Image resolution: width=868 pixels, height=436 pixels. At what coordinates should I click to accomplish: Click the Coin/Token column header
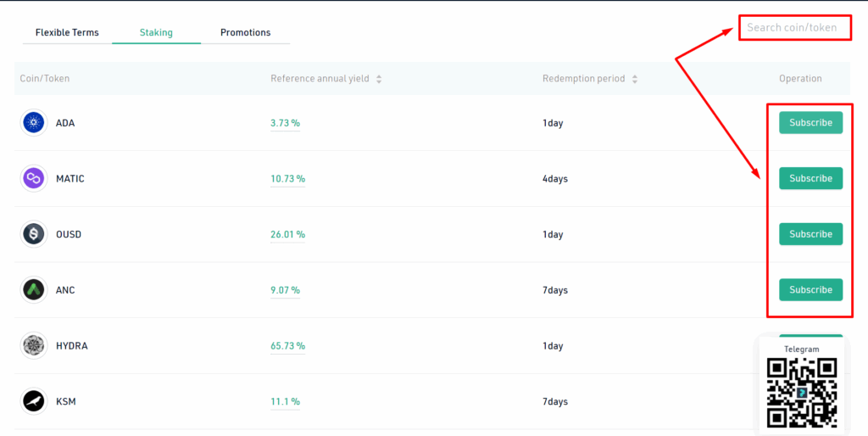(x=45, y=79)
